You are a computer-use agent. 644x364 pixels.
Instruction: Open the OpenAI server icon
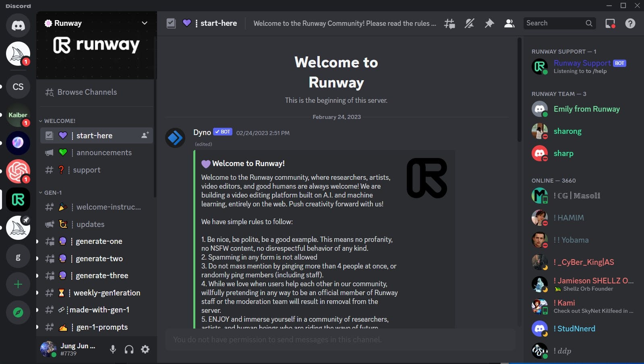(18, 171)
